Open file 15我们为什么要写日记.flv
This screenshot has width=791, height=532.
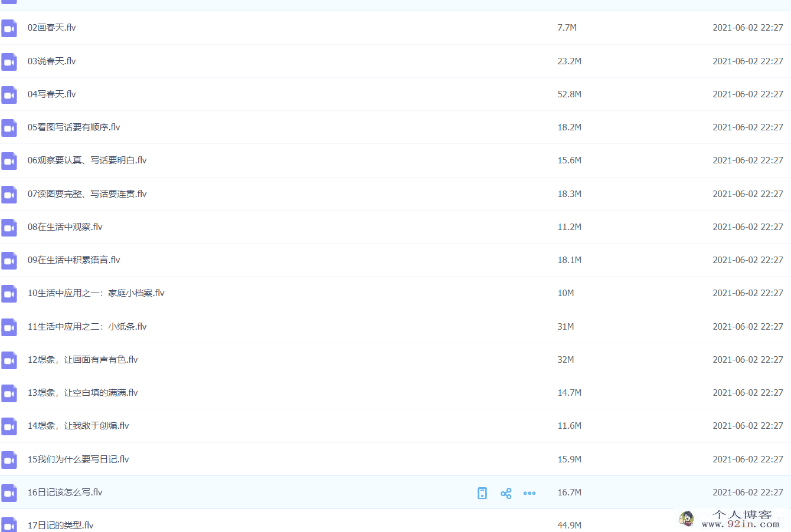tap(79, 459)
